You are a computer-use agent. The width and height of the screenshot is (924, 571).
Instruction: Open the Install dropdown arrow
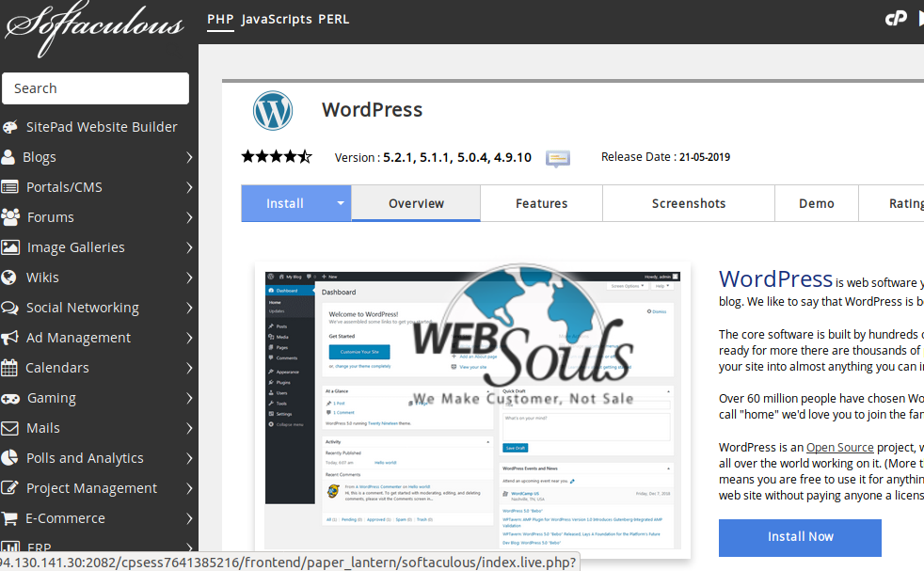tap(340, 203)
